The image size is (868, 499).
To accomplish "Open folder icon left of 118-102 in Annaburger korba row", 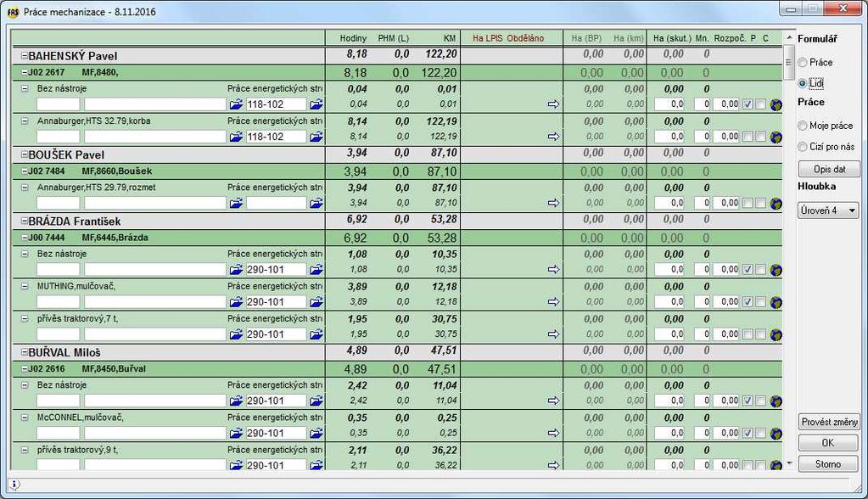I will pos(236,137).
